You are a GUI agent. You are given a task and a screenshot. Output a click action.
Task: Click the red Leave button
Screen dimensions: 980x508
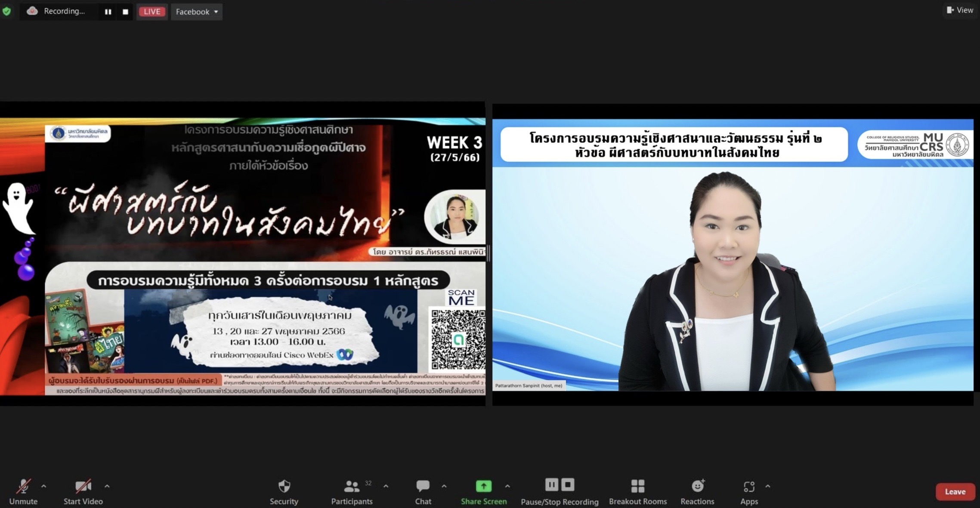pos(955,492)
